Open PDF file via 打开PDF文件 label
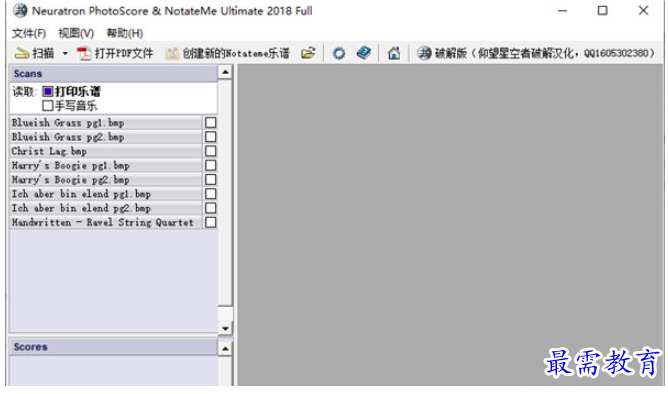 (x=124, y=54)
